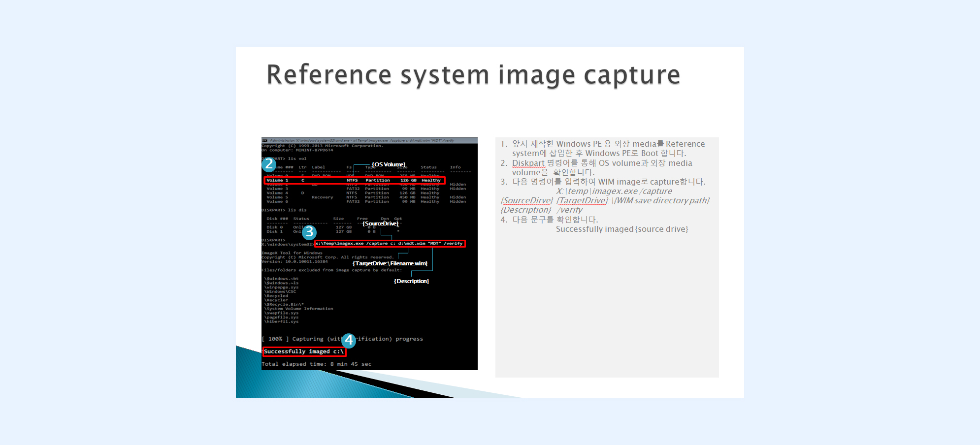
Task: Click the "DISKPART> lis dis" command line
Action: 284,210
